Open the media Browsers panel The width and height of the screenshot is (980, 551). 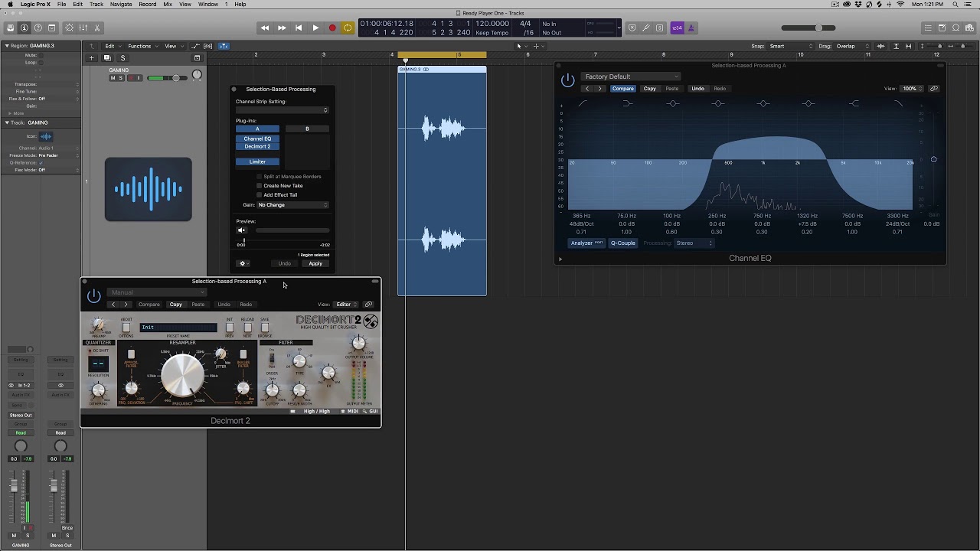click(x=970, y=28)
